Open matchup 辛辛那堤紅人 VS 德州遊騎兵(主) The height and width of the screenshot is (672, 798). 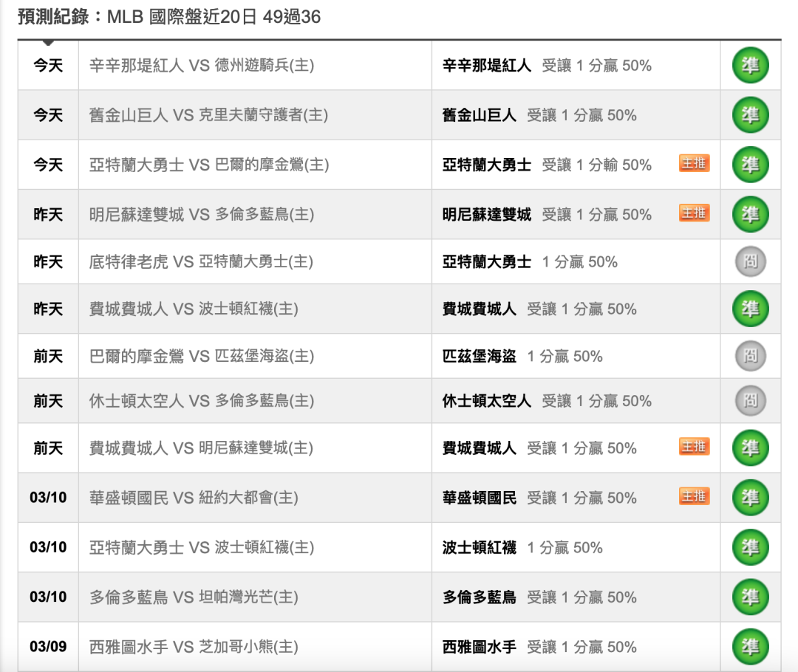[x=202, y=66]
